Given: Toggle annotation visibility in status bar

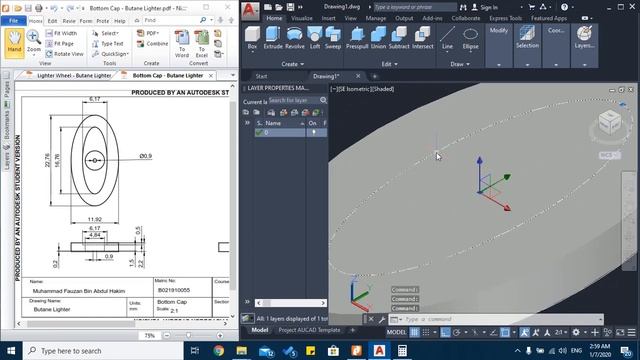Looking at the screenshot, I should 524,332.
